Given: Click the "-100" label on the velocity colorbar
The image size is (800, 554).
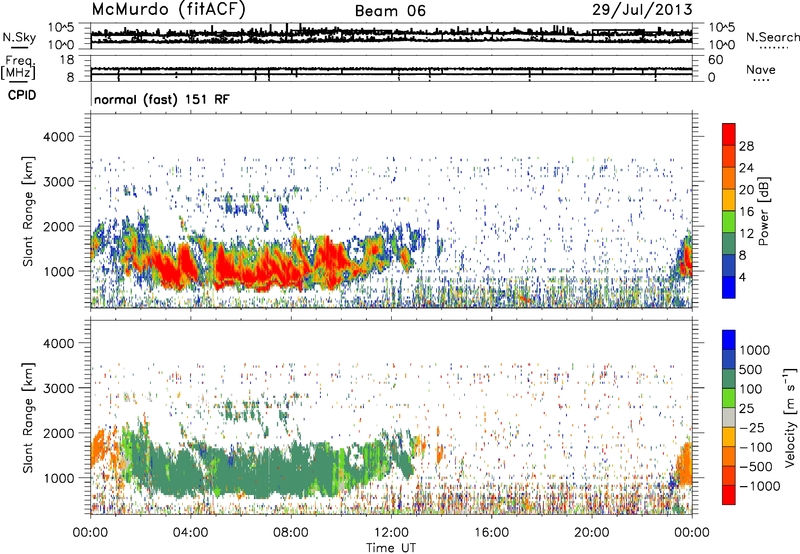Looking at the screenshot, I should (x=755, y=447).
